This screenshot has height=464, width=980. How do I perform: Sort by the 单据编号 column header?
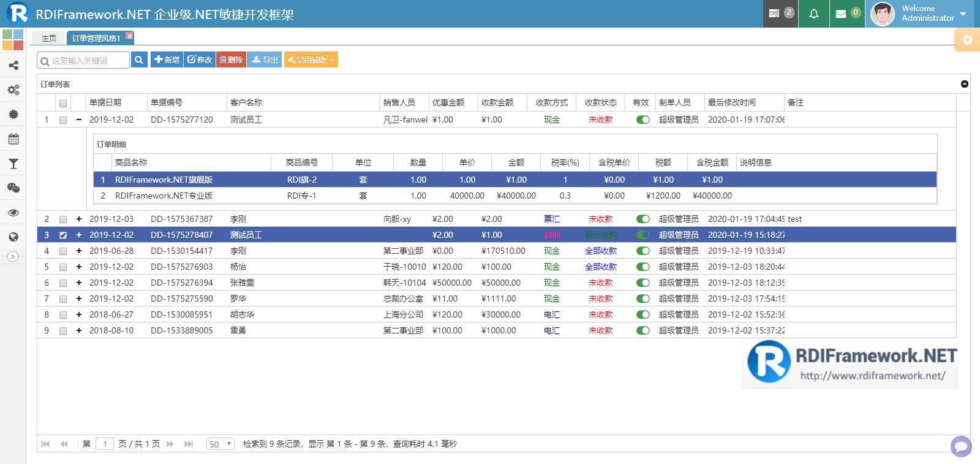tap(187, 102)
